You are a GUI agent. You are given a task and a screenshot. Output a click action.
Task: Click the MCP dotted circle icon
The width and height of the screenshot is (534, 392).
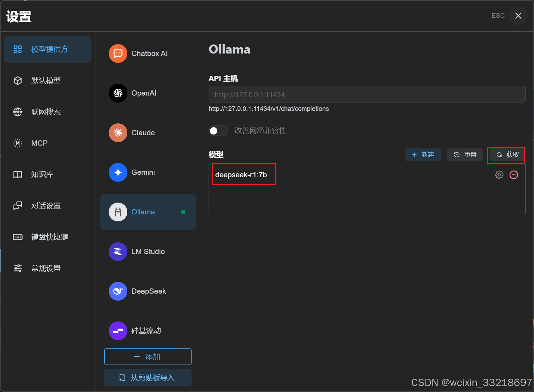point(18,143)
